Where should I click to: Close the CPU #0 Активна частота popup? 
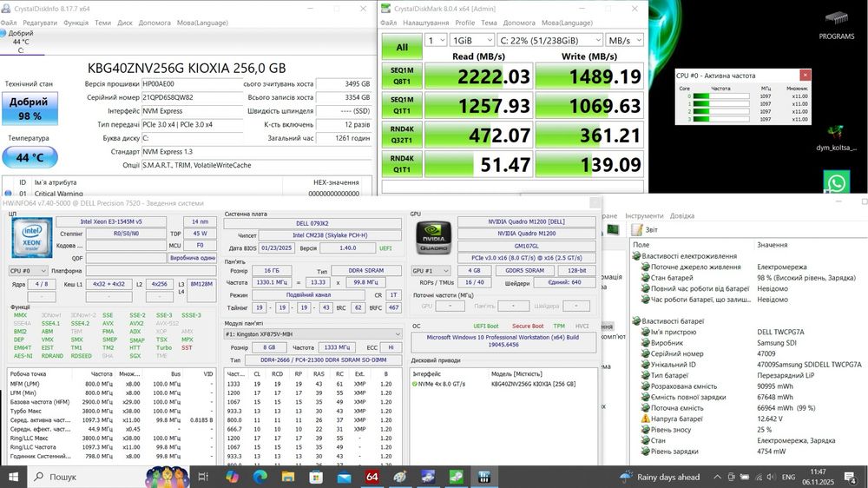point(805,75)
